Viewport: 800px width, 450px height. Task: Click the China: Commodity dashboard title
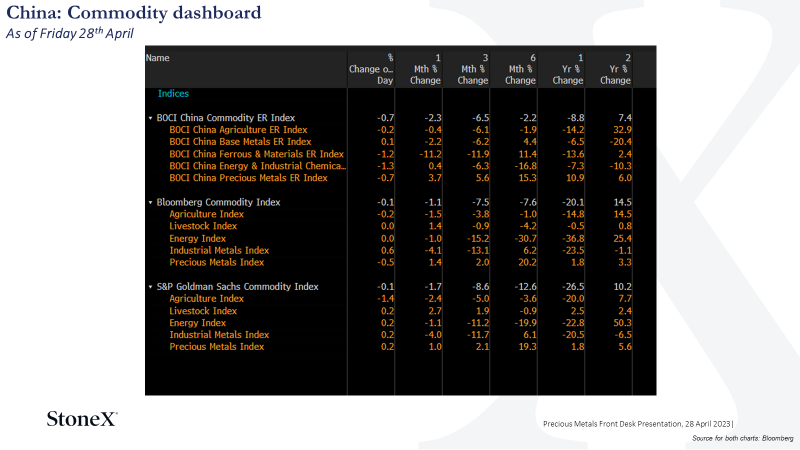(x=134, y=13)
